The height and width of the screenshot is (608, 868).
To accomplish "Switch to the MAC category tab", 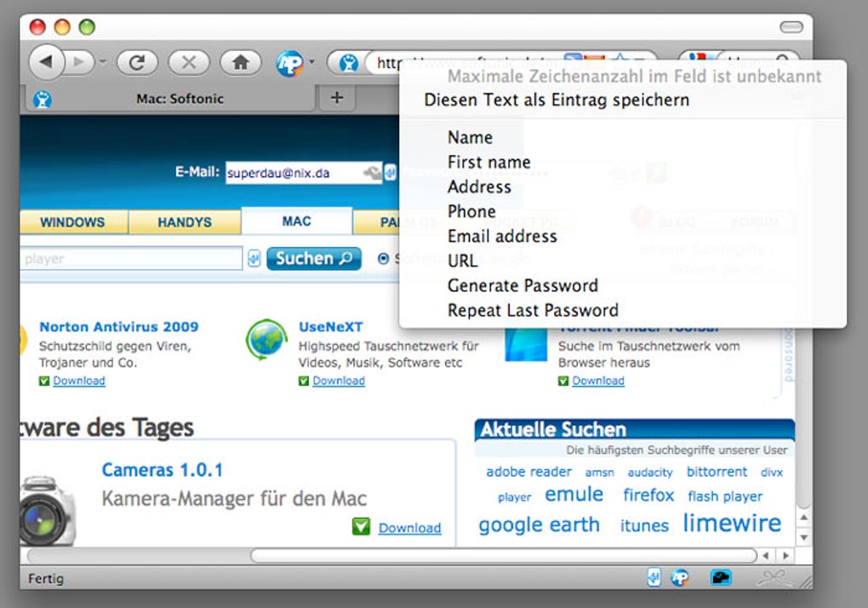I will point(297,221).
